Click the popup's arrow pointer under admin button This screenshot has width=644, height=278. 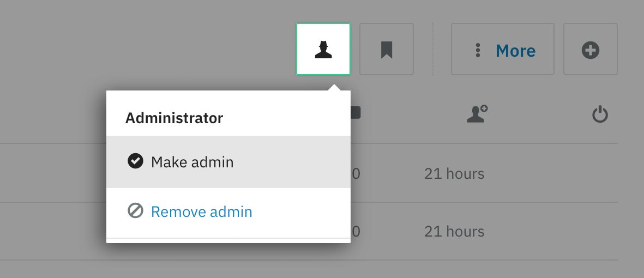335,87
